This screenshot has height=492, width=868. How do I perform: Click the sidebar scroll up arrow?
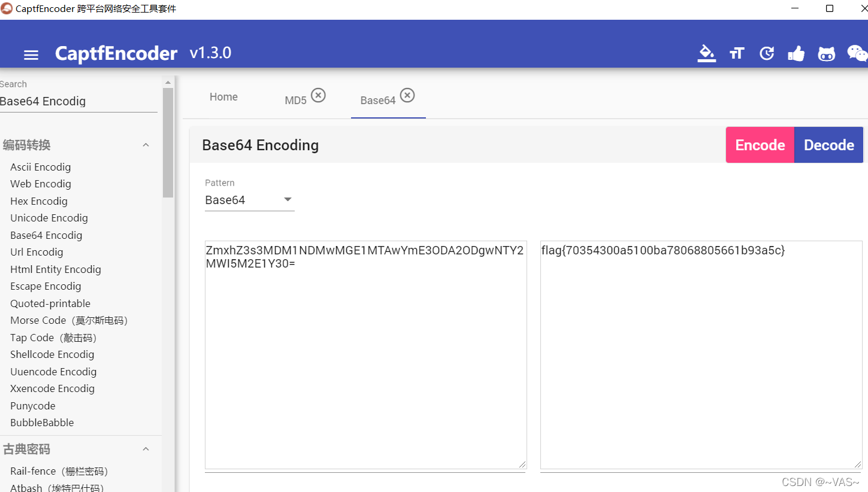pyautogui.click(x=168, y=83)
